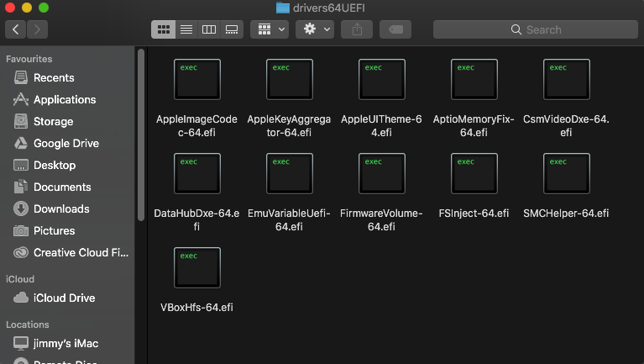
Task: Open Documents in the sidebar
Action: [67, 187]
